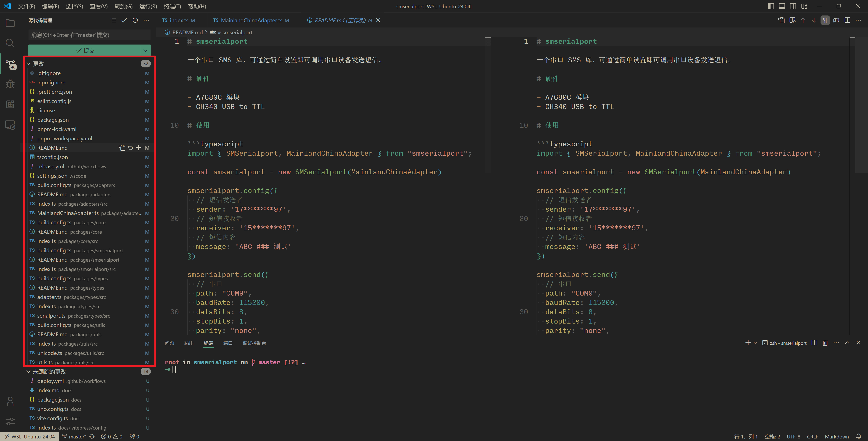Open Run and Debug view

pos(10,84)
